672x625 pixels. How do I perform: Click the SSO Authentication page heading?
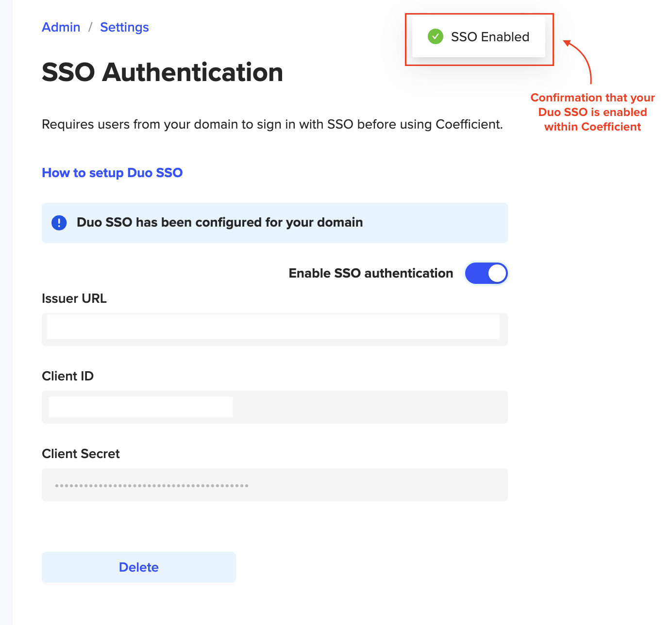(x=162, y=72)
